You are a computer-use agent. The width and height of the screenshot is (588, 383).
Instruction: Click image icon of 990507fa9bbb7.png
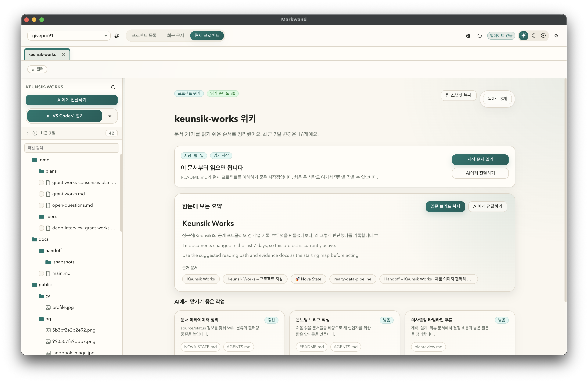(48, 342)
